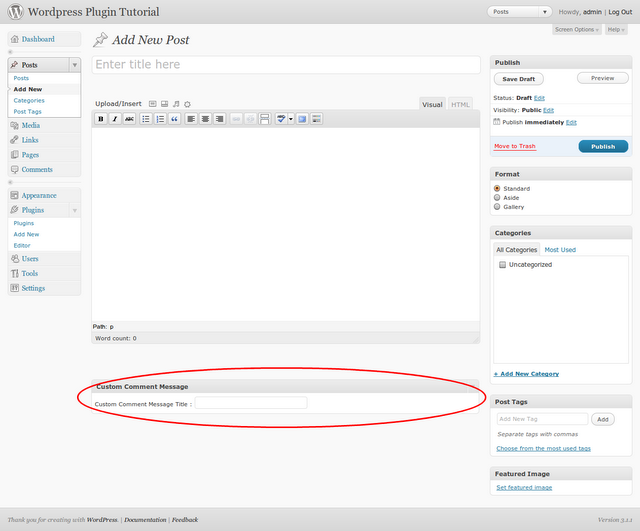Click Set featured image link
Screen dimensions: 640x531
click(524, 487)
